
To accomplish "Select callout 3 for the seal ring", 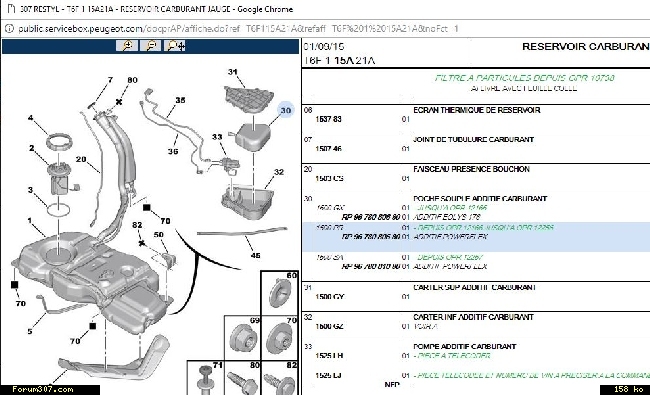I will click(30, 189).
